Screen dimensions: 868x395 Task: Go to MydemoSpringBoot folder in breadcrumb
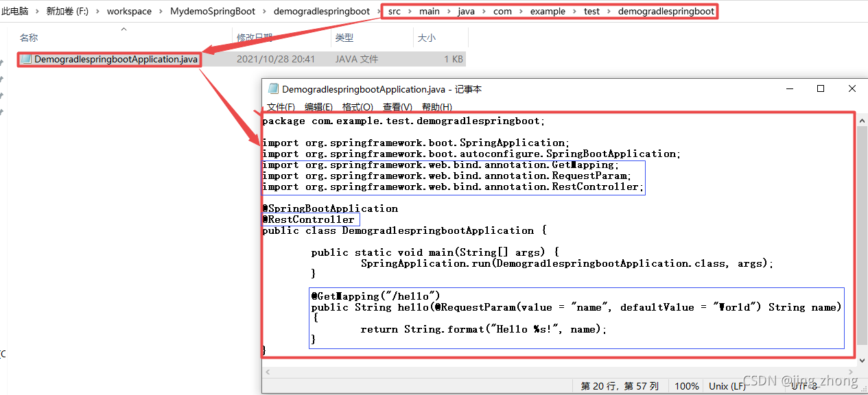[213, 11]
